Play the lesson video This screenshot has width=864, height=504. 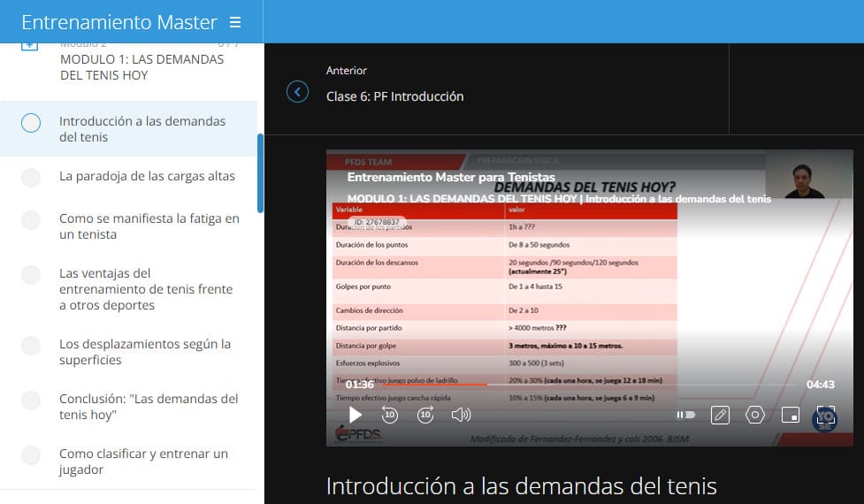355,415
